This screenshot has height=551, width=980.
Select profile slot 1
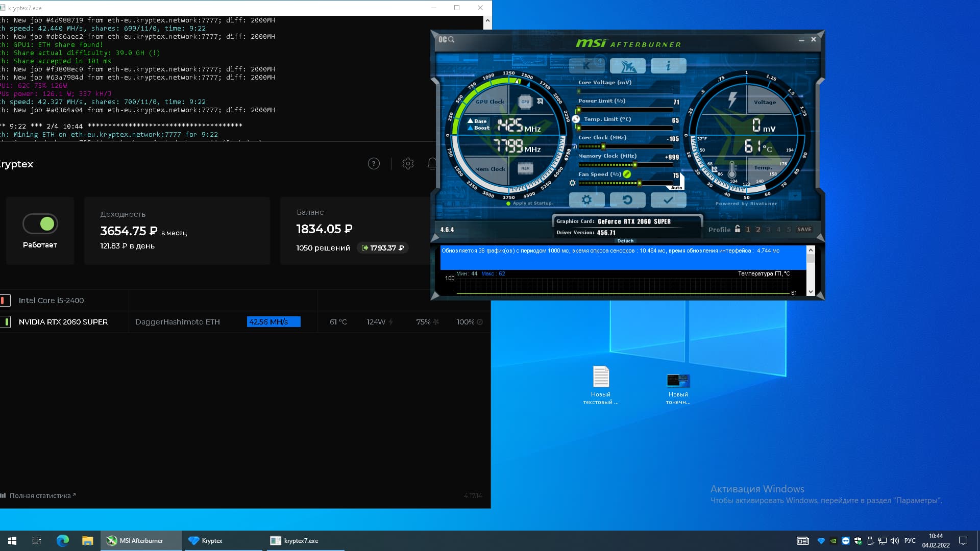pos(748,230)
